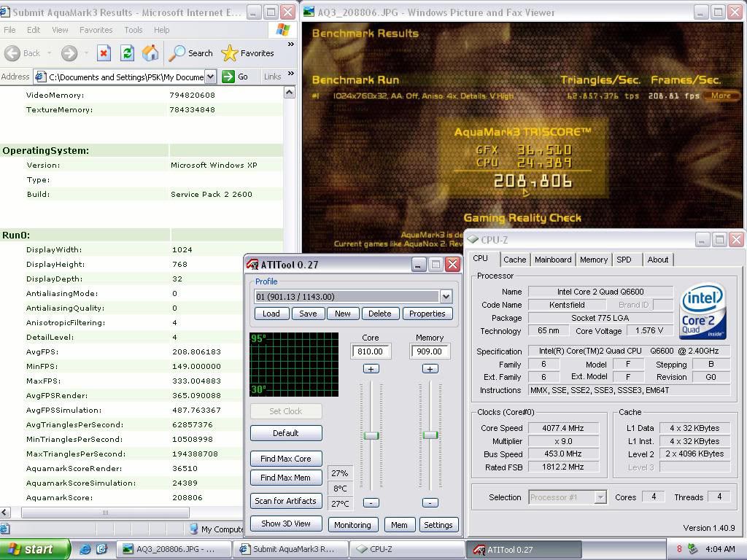Expand IE toolbar overflow chevron
747x560 pixels.
click(x=290, y=44)
